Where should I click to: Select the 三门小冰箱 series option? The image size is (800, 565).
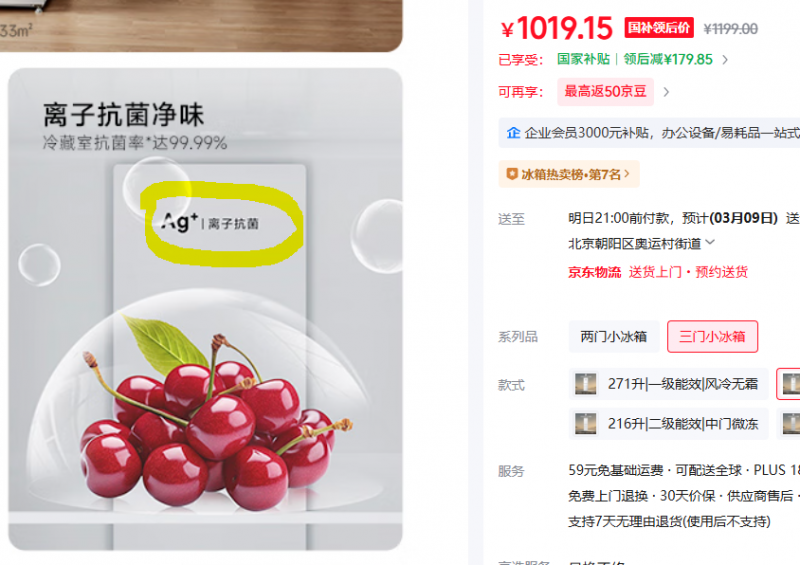[712, 337]
